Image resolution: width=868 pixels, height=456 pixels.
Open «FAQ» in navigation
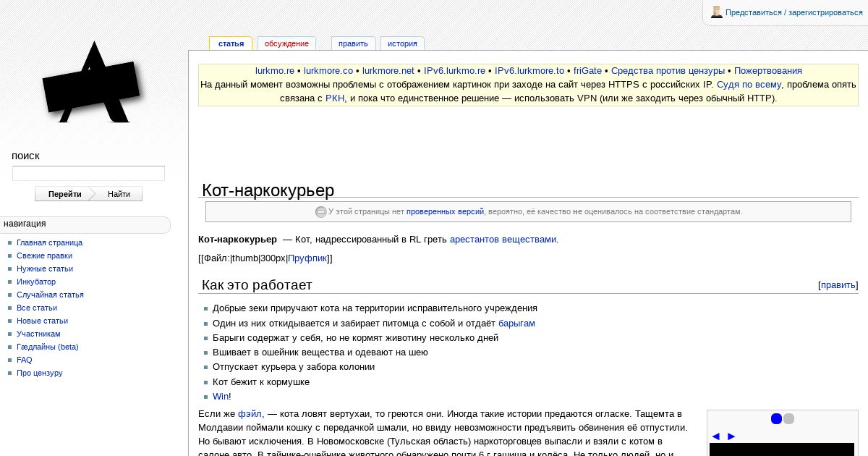(25, 360)
